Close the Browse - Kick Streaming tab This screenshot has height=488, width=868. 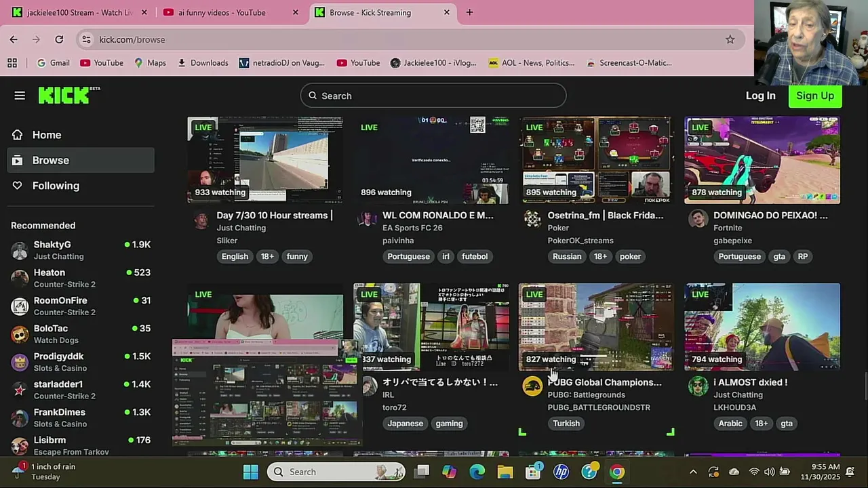coord(446,12)
